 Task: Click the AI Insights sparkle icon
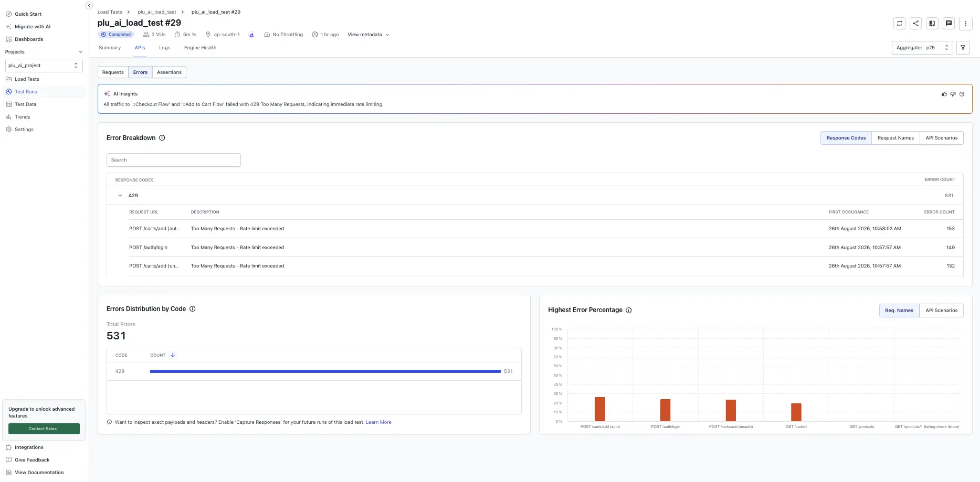tap(107, 94)
